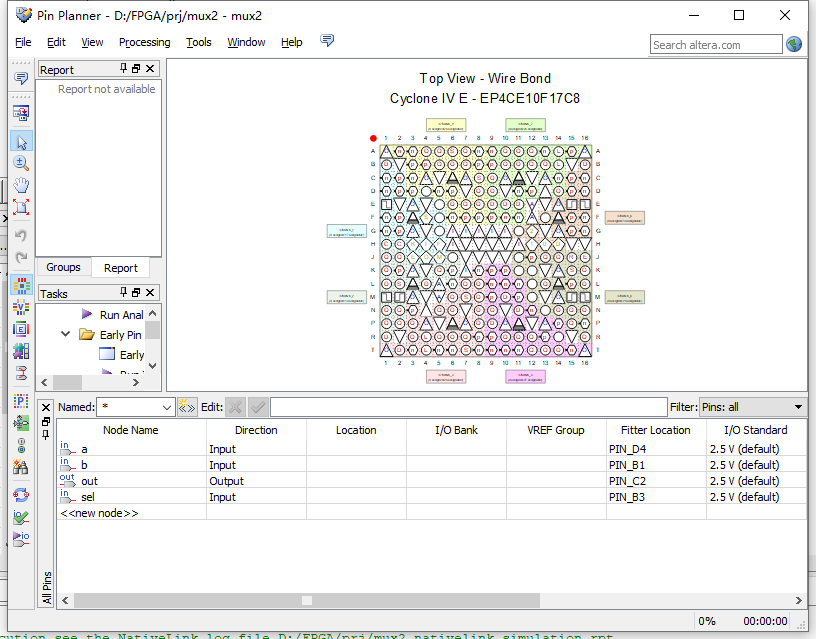Click the Tasks panel down scroll arrow
Viewport: 816px width, 639px height.
pos(152,366)
